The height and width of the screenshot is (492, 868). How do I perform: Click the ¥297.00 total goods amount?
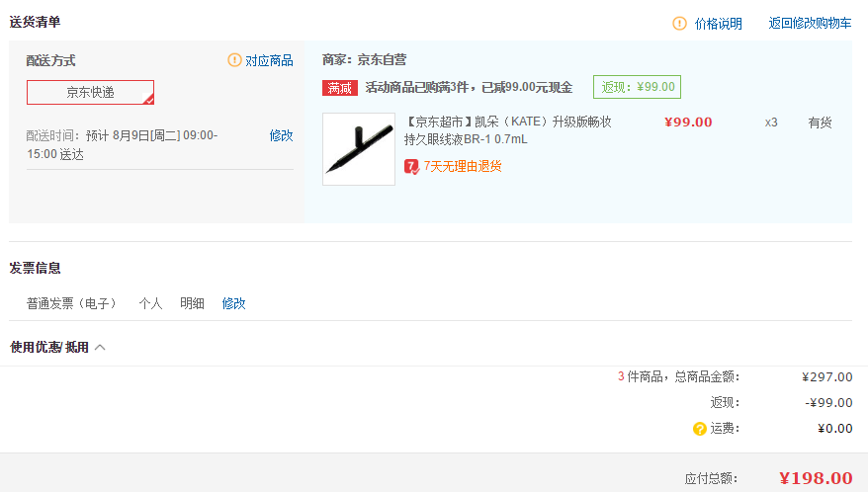[827, 376]
